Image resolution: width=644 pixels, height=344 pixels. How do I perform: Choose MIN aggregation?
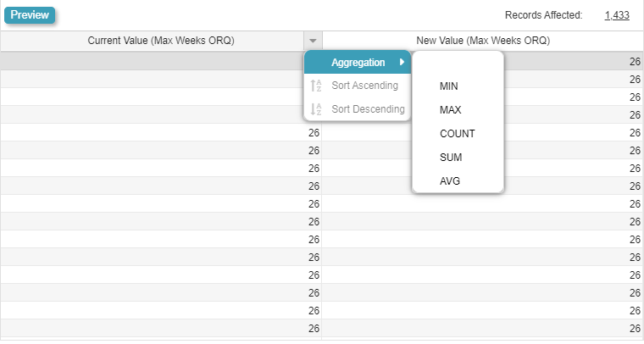tap(448, 86)
